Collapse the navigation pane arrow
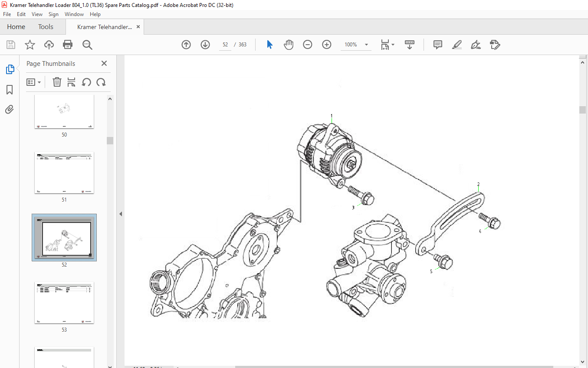Screen dimensions: 588x368 click(x=121, y=214)
